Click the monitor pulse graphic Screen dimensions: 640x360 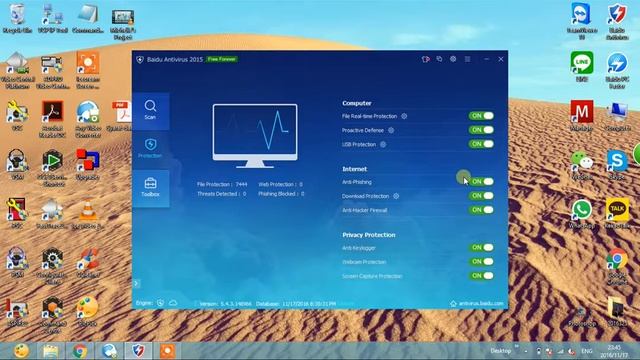(255, 136)
